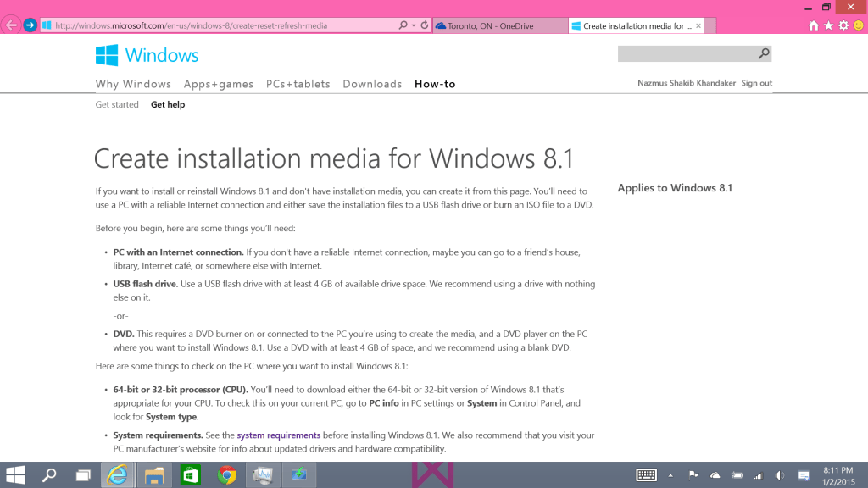Click the Action Center flag icon
This screenshot has height=488, width=868.
[x=693, y=475]
